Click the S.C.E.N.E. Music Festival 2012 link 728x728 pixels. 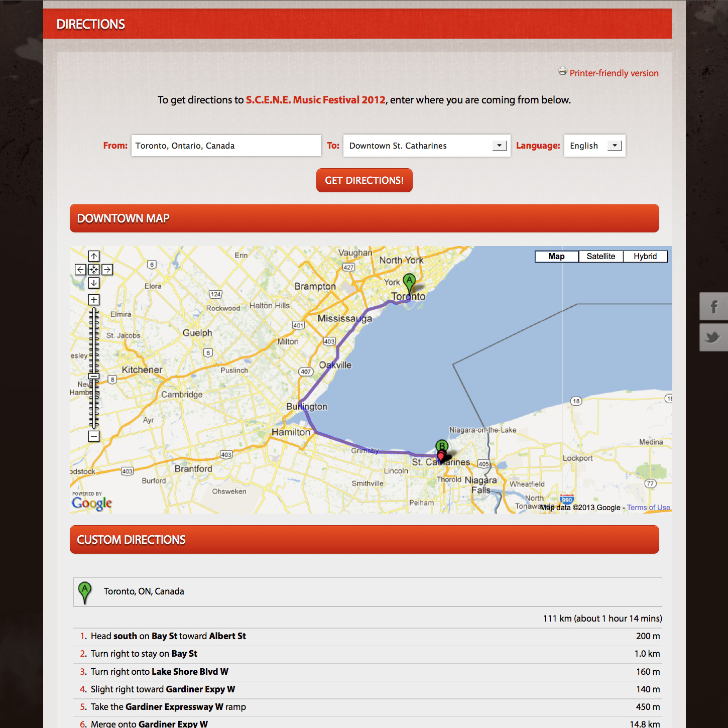point(316,100)
